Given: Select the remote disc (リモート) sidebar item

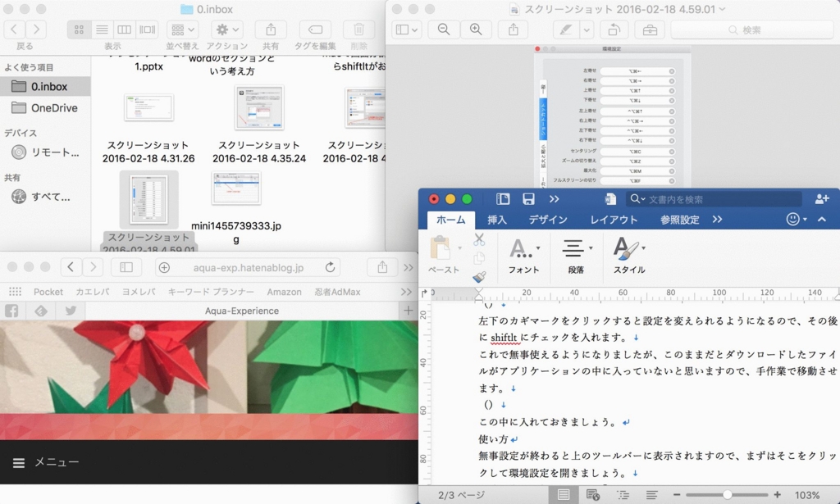Looking at the screenshot, I should [45, 152].
